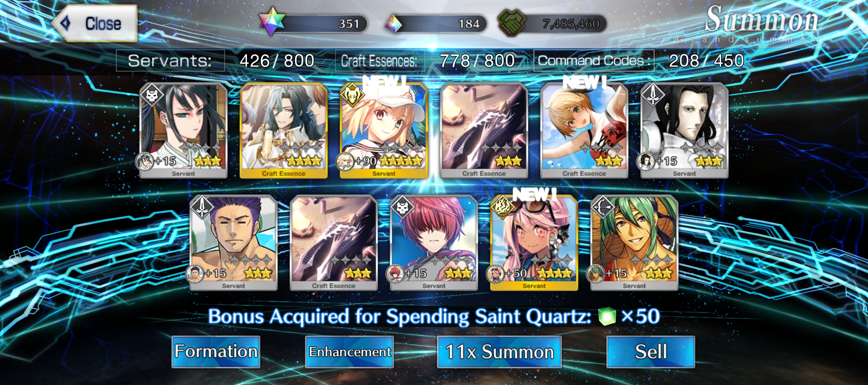Viewport: 868px width, 385px height.
Task: Select the NEW 4-star pink-haired servant card
Action: click(534, 243)
